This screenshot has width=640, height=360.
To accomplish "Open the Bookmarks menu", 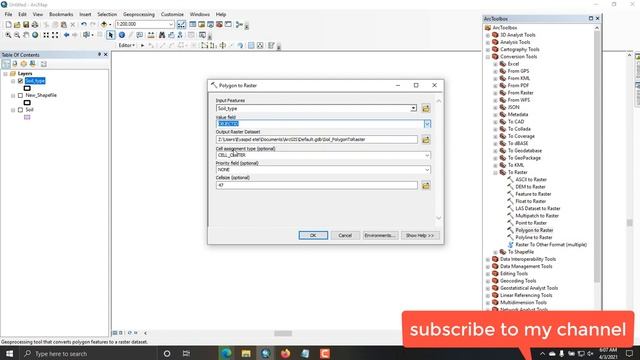I will pos(61,14).
